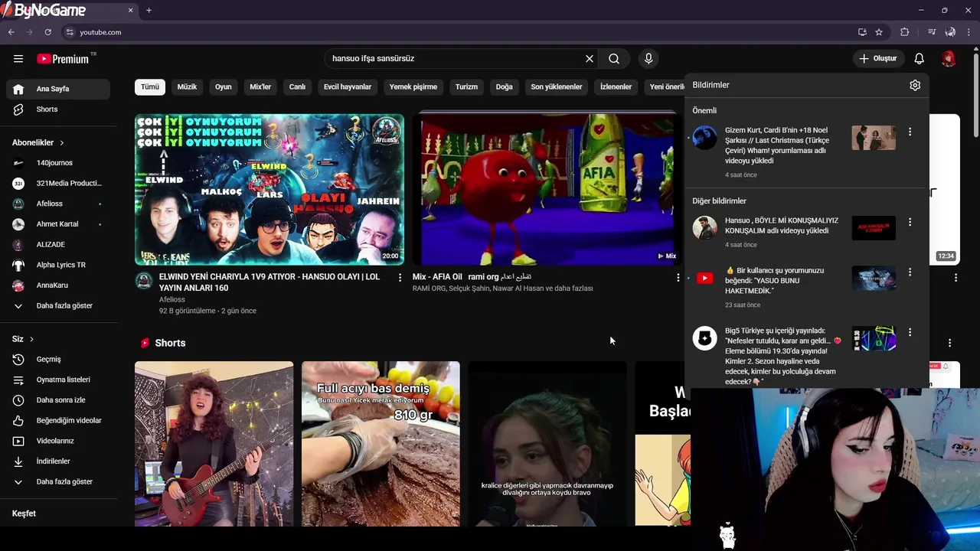Select the Yemek pişirme chip
This screenshot has width=980, height=551.
tap(413, 87)
